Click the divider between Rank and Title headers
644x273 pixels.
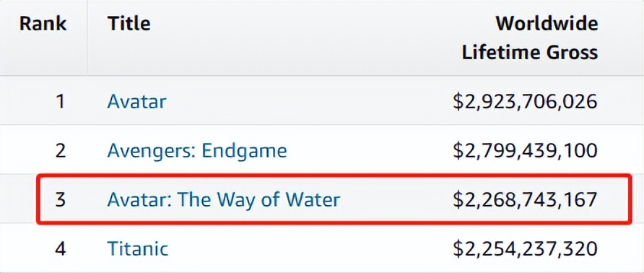pos(87,38)
